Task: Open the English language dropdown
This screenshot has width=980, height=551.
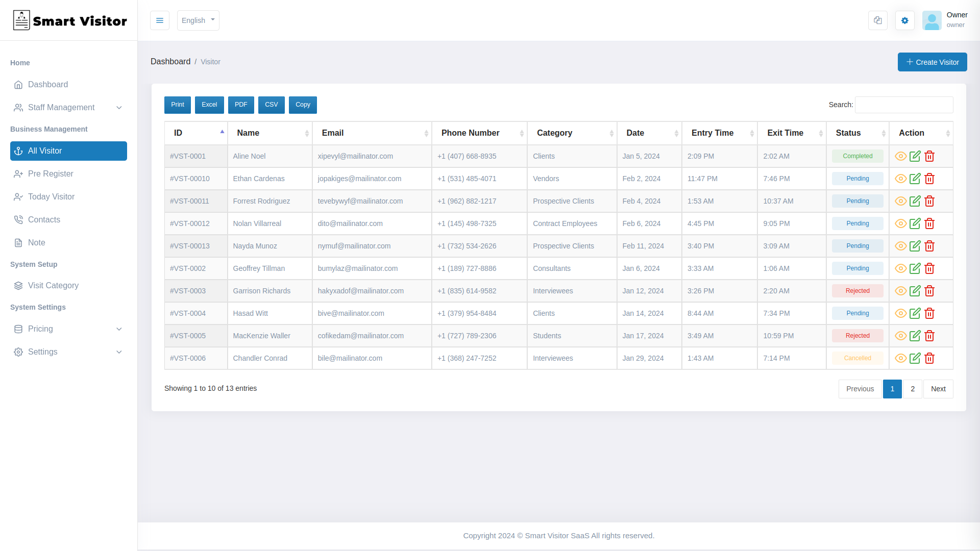Action: point(198,20)
